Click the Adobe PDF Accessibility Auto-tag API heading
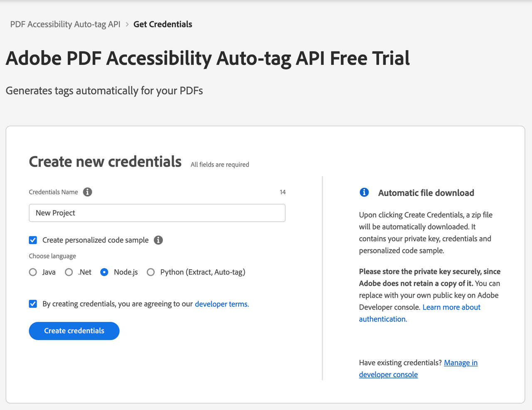Image resolution: width=532 pixels, height=410 pixels. (208, 58)
